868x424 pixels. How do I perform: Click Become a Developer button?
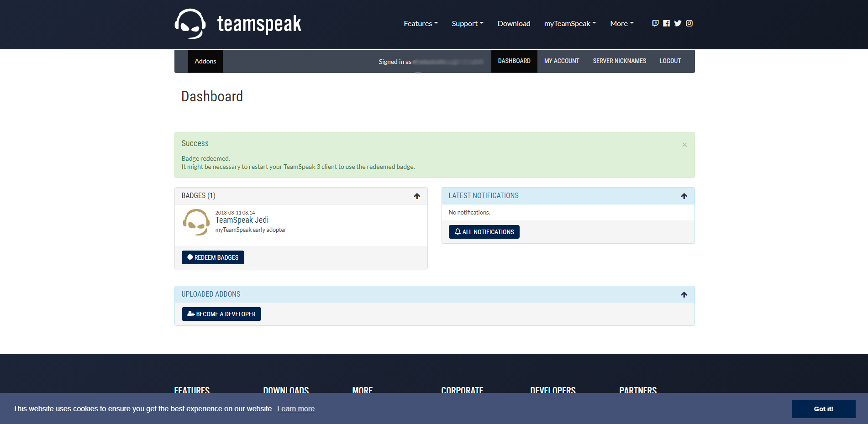click(221, 314)
